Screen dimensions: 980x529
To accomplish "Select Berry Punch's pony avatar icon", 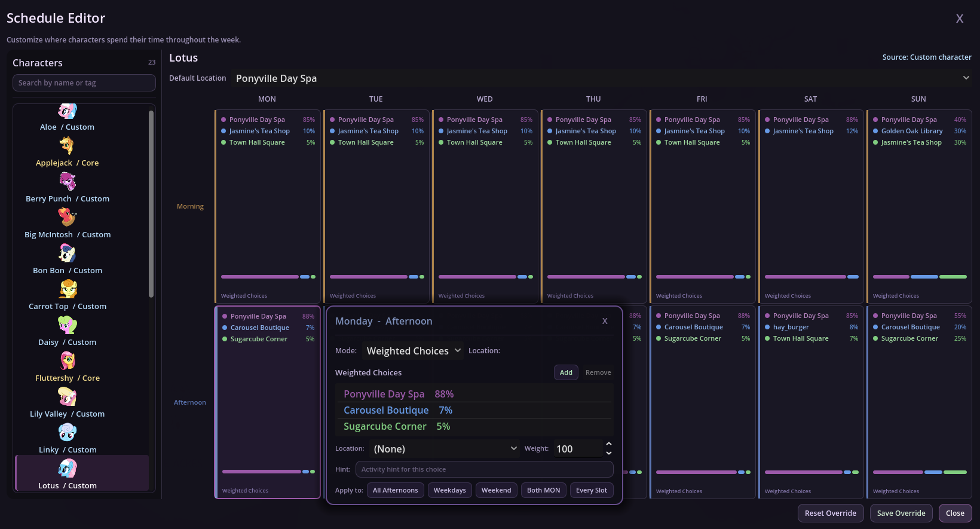I will 68,181.
